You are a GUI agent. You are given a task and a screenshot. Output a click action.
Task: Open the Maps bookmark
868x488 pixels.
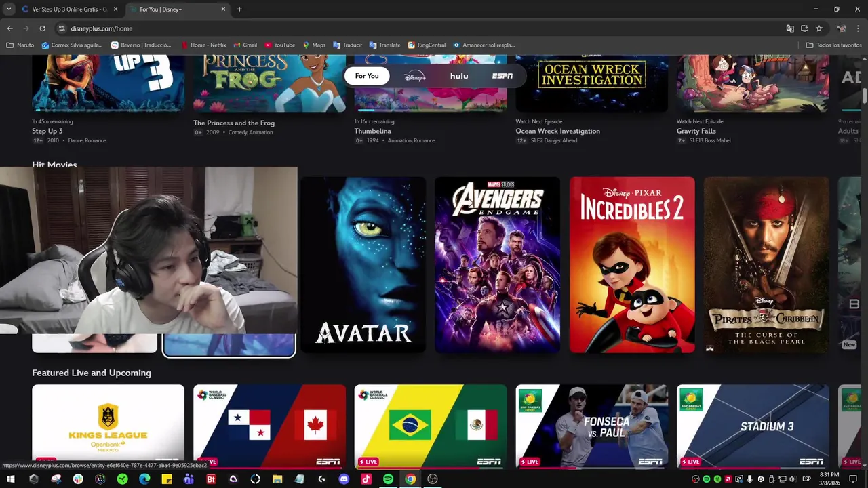(x=314, y=45)
